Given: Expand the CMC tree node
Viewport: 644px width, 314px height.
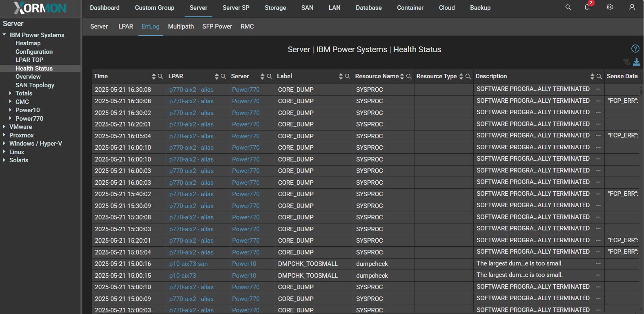Looking at the screenshot, I should coord(10,102).
